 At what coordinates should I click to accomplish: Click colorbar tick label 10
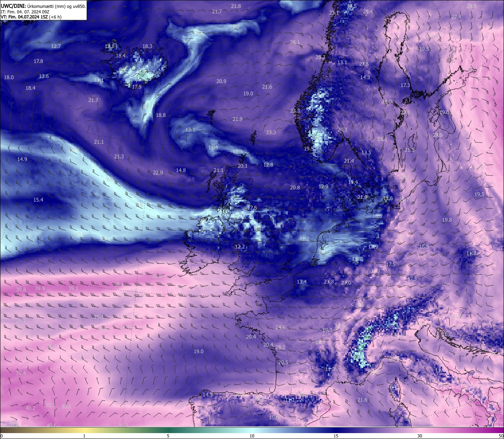tap(252, 436)
